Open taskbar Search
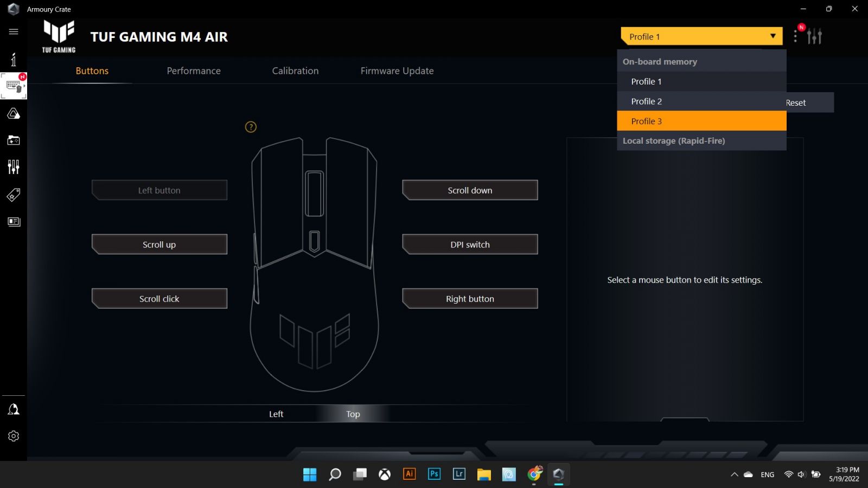This screenshot has height=488, width=868. tap(335, 474)
